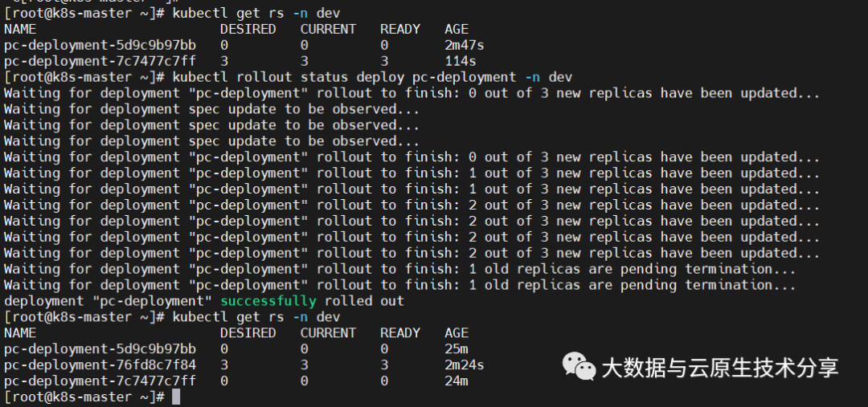This screenshot has height=407, width=868.
Task: Click the WeChat logo in the watermark
Action: (x=579, y=366)
